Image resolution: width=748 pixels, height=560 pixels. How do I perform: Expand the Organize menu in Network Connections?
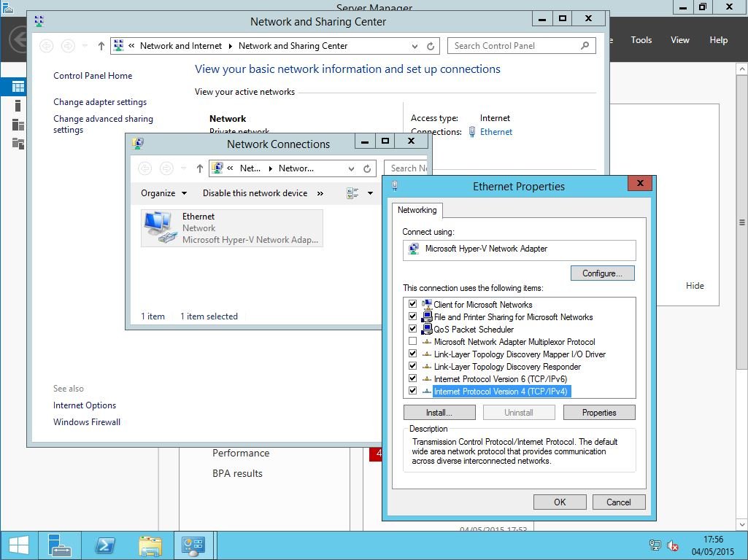tap(163, 193)
